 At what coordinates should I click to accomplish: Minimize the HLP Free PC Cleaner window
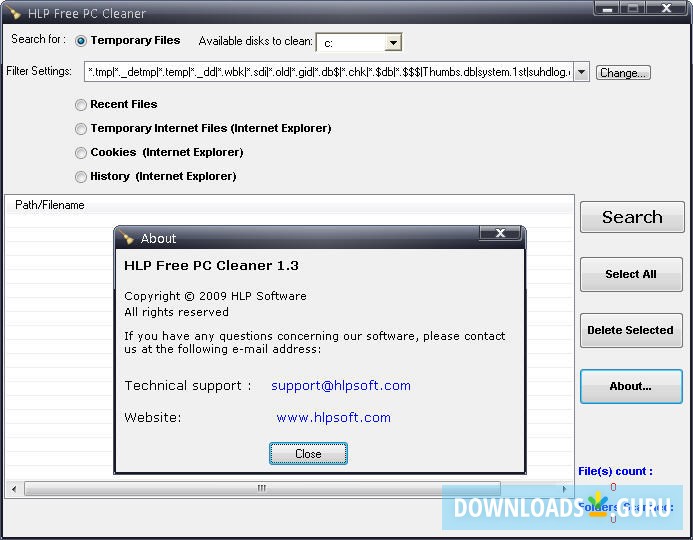(608, 8)
